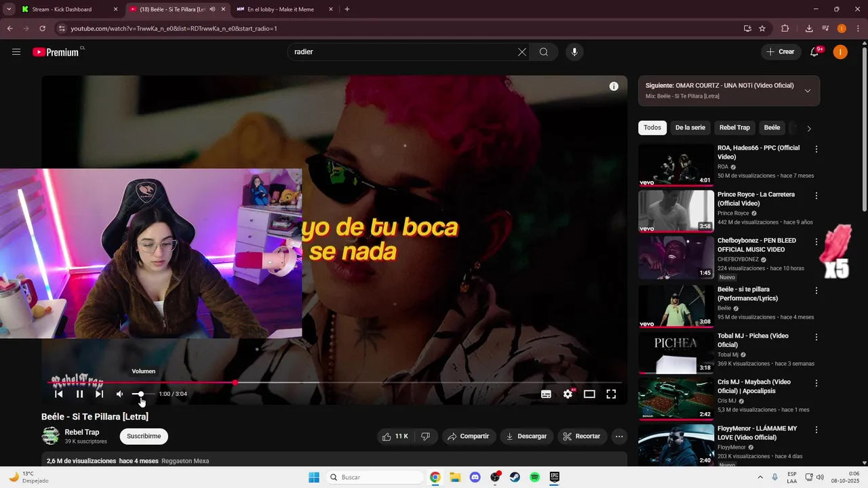
Task: Open options for FloyyMenor LLÁMAME MY LOVE
Action: pos(816,430)
